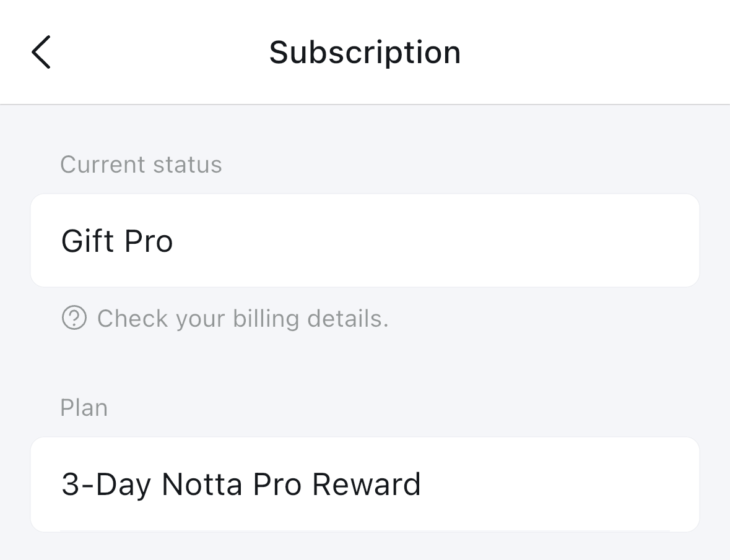
Task: Click the word 'Reward' in the plan row
Action: pyautogui.click(x=367, y=484)
